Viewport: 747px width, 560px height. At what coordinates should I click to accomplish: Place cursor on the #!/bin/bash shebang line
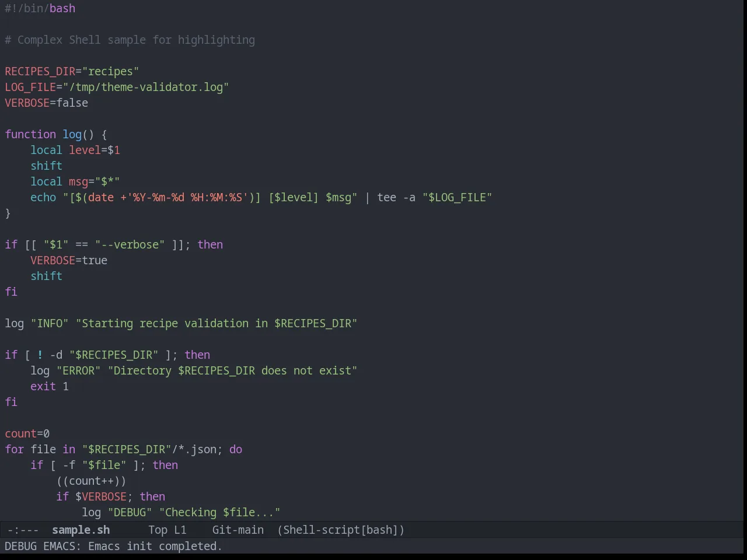40,8
